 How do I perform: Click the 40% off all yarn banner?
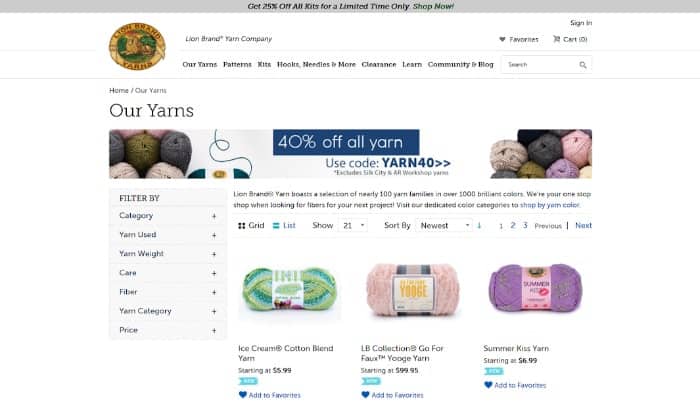tap(350, 154)
